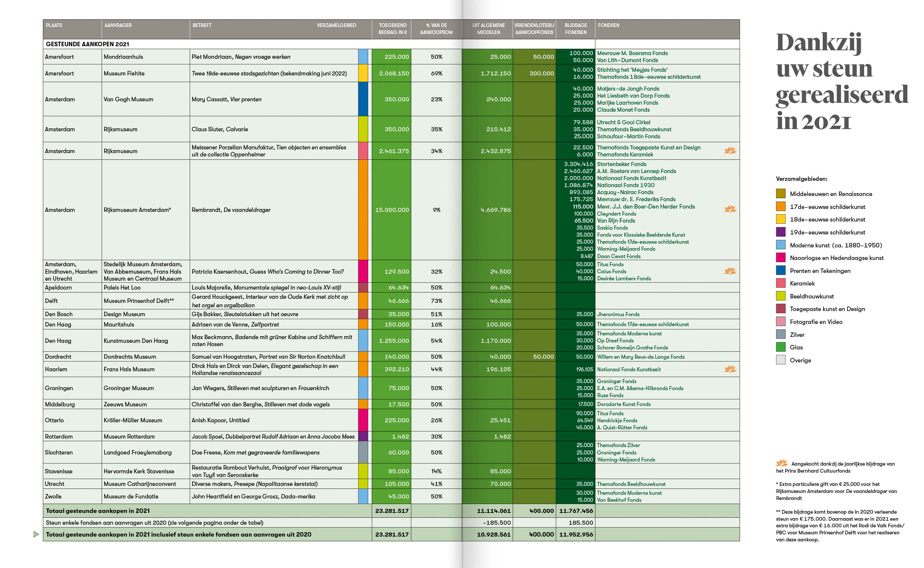Click the Middeleeuwen en Renaissance legend swatch

coord(781,194)
